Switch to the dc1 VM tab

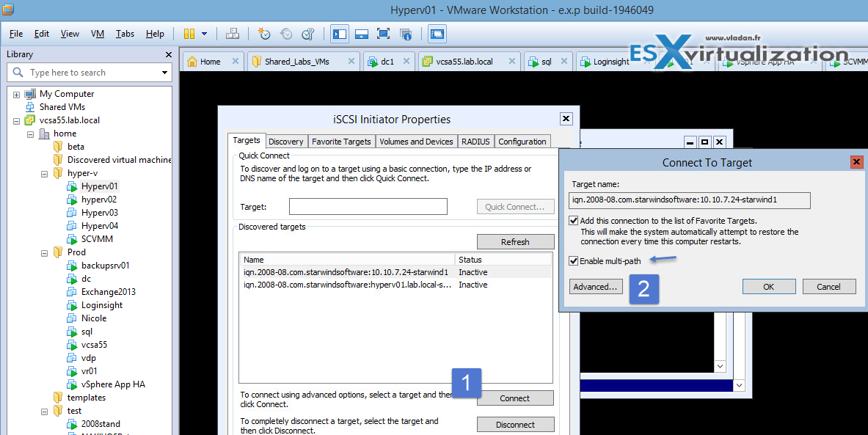coord(387,62)
